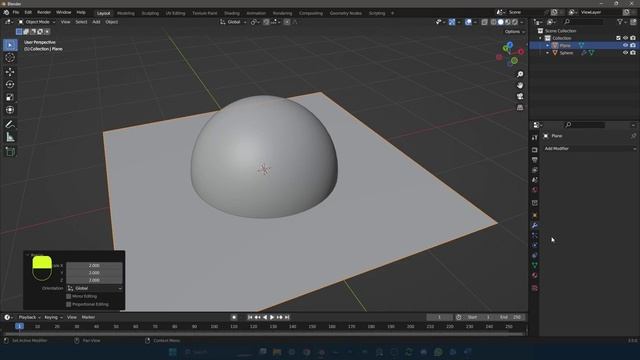Select the Annotate tool
The width and height of the screenshot is (640, 360).
[10, 124]
